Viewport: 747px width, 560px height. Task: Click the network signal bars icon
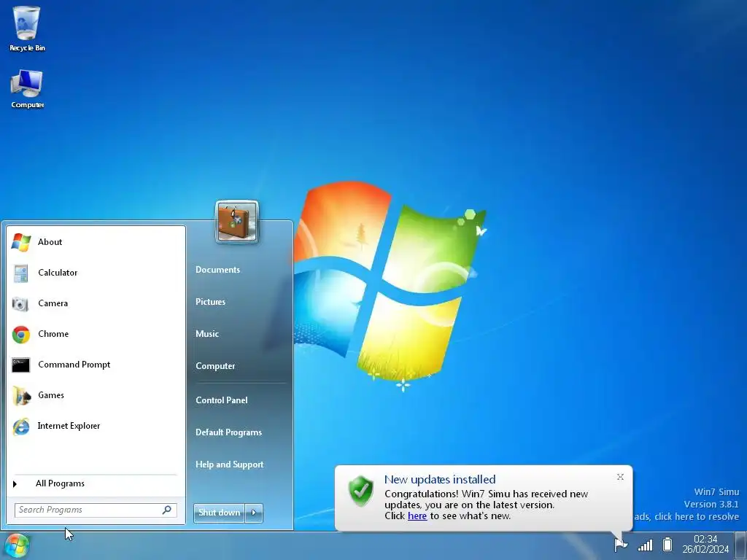pyautogui.click(x=645, y=545)
